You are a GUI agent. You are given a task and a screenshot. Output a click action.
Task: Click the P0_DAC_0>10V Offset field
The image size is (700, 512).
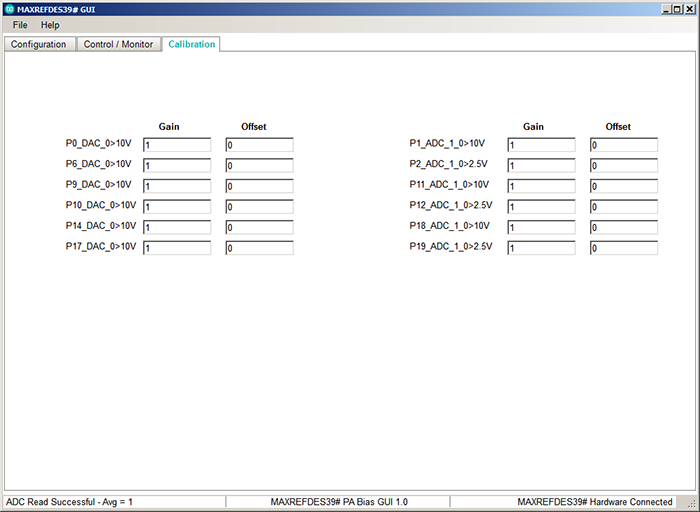click(x=259, y=145)
